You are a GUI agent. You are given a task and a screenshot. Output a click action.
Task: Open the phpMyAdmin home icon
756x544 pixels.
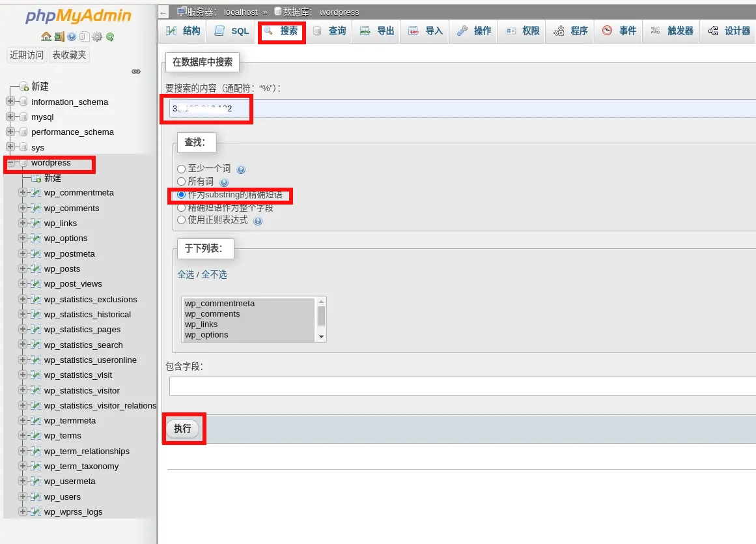pos(46,36)
